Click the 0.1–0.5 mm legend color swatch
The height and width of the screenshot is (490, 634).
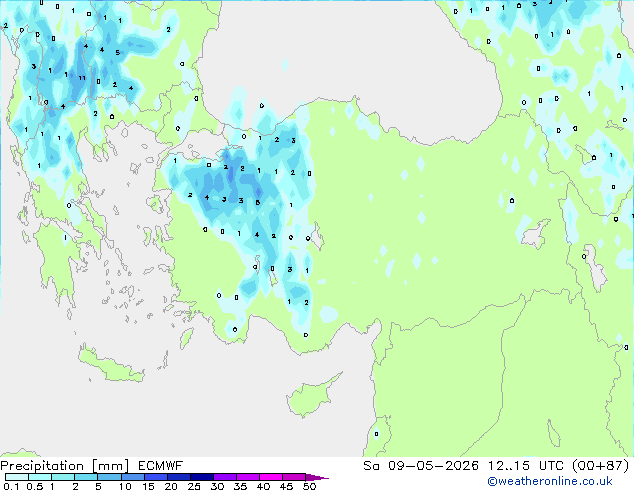pos(17,477)
